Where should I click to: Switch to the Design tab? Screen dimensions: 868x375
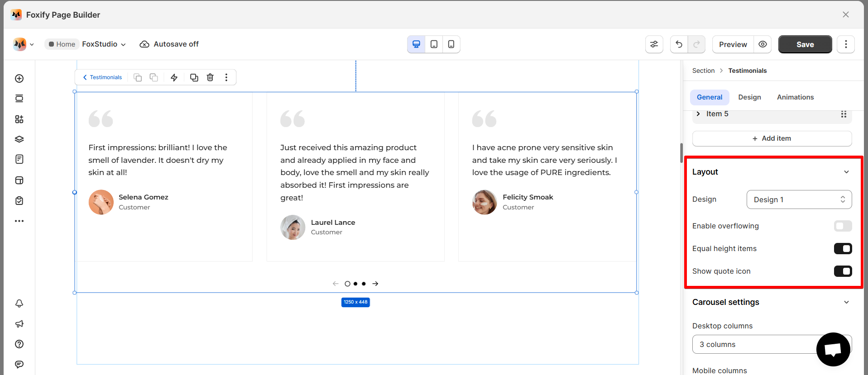[x=749, y=97]
